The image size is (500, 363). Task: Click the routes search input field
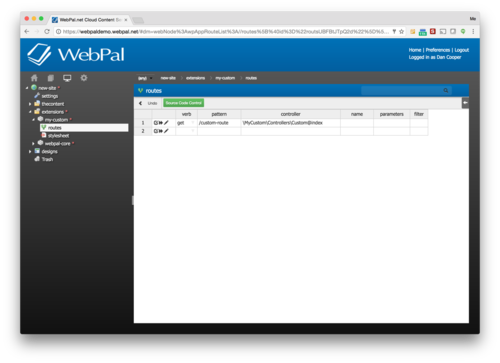(406, 90)
